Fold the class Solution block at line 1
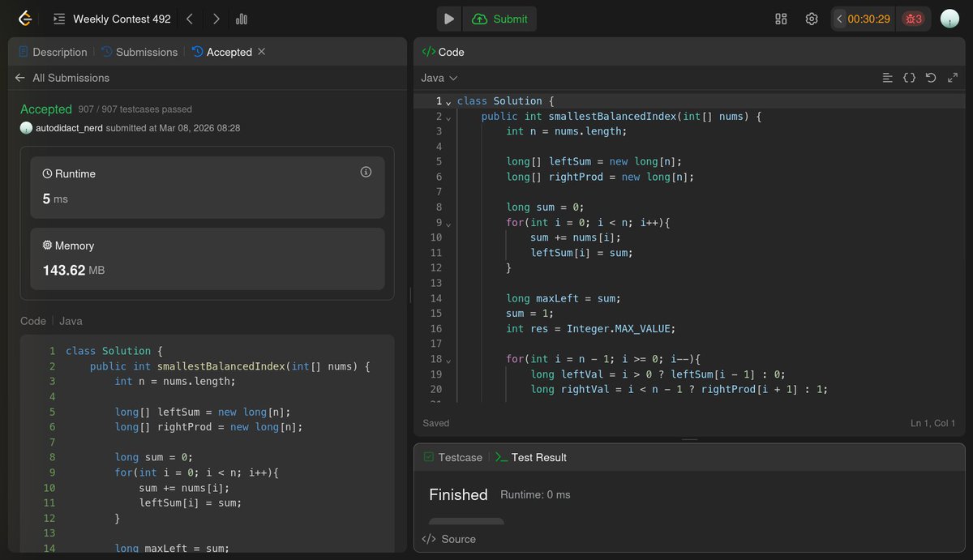The width and height of the screenshot is (973, 560). click(448, 101)
